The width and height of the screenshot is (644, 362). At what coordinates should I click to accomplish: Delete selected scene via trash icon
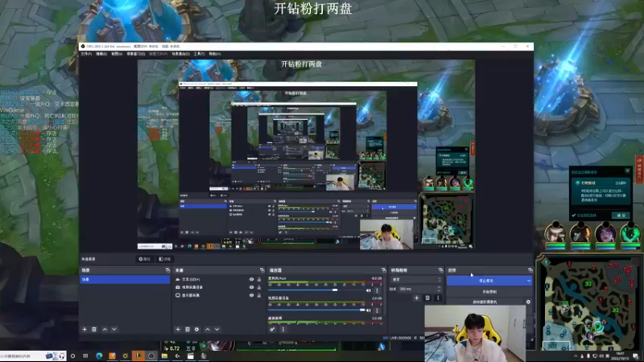pos(94,329)
